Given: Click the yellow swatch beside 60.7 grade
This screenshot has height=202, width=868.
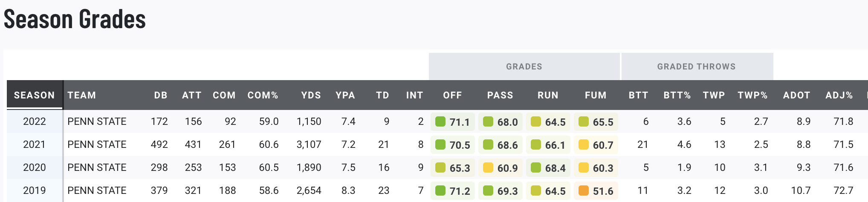Looking at the screenshot, I should pos(583,145).
